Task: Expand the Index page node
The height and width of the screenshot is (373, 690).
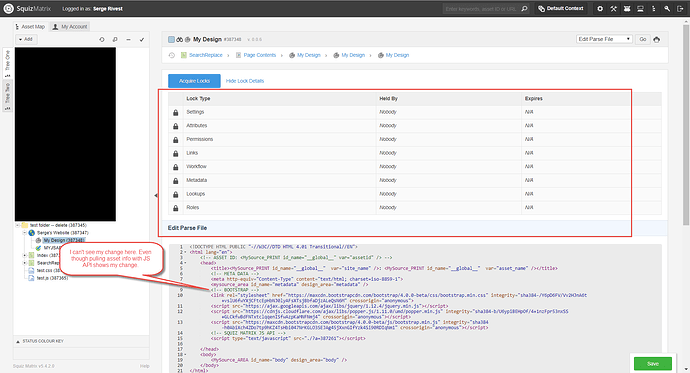Action: point(25,255)
